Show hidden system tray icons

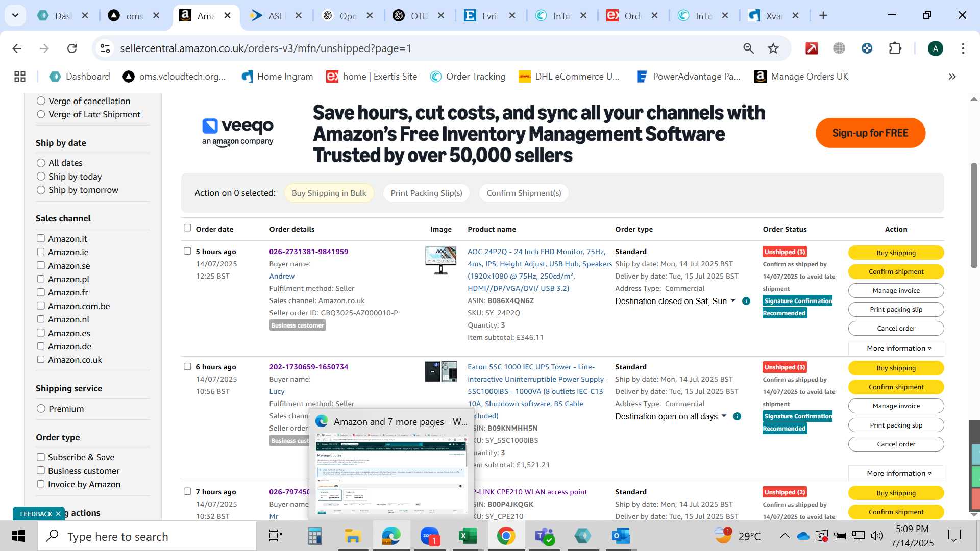click(785, 536)
